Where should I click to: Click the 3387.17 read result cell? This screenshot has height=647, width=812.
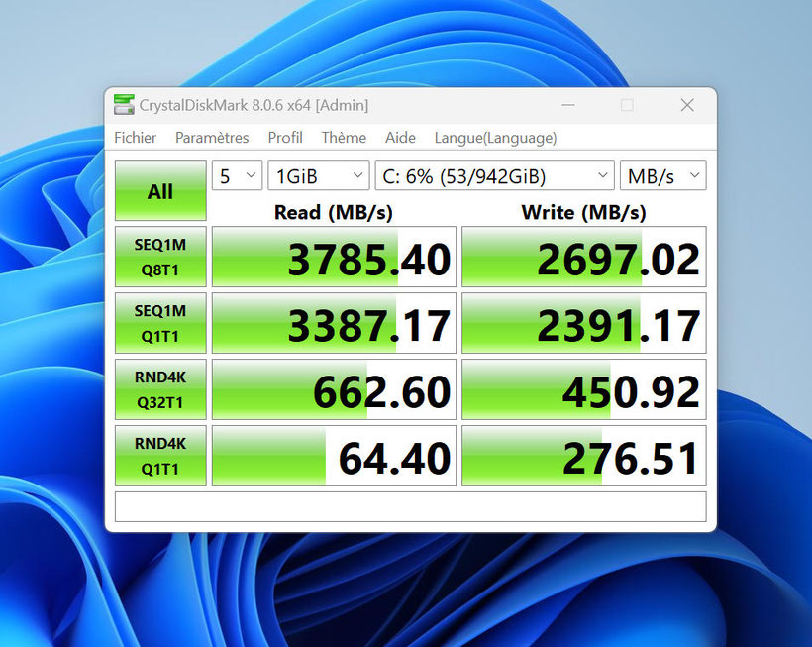334,323
